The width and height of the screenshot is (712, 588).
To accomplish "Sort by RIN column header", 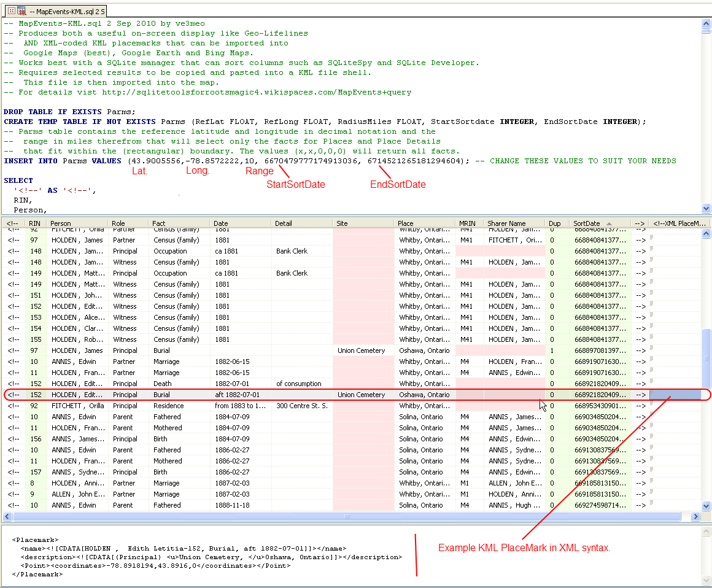I will coord(34,223).
